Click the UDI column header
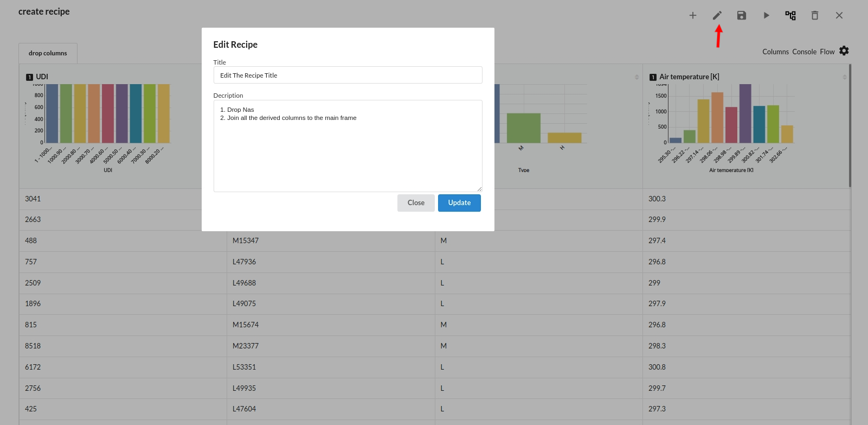Screen dimensions: 868x425 pos(42,77)
